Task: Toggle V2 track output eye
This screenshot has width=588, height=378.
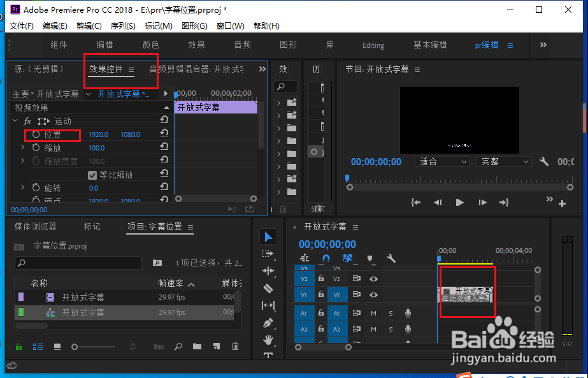Action: (x=373, y=279)
